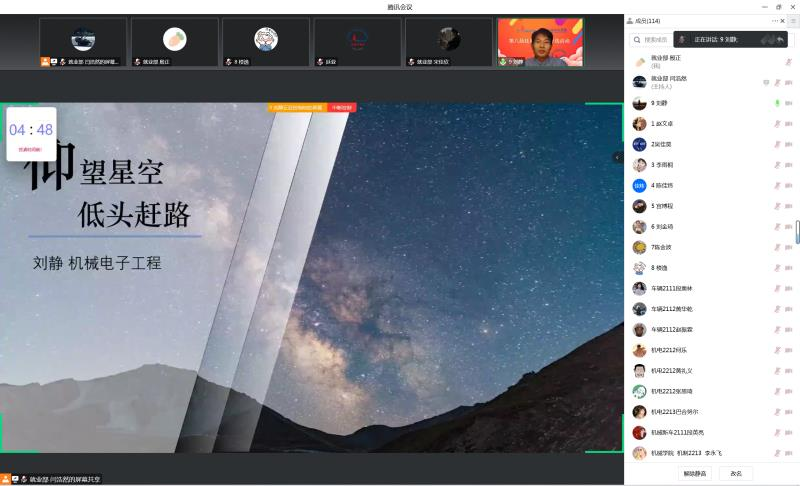Screen dimensions: 800x486
Task: Click the 解除静音 button
Action: point(696,473)
